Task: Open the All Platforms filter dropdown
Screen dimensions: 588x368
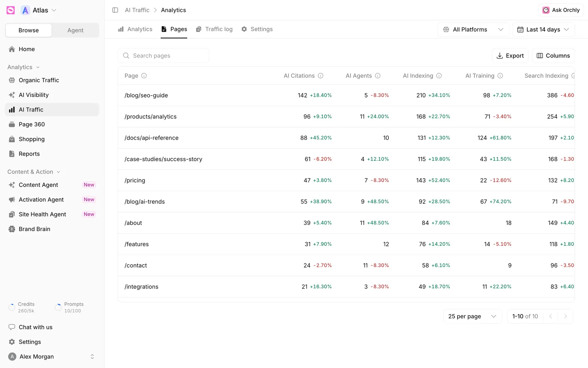Action: click(x=473, y=29)
